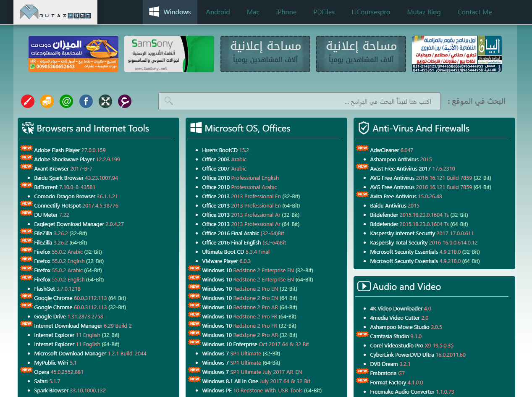
Task: Click the Browsers and Internet Tools globe icon
Action: [28, 128]
